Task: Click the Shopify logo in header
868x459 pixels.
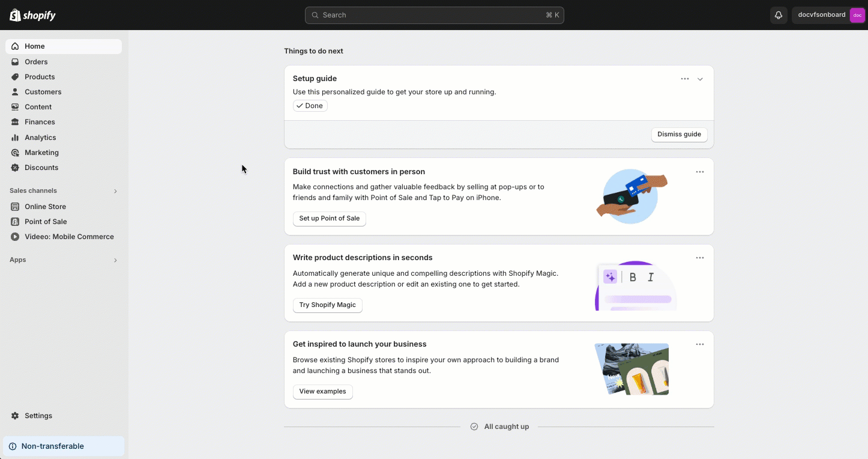Action: [32, 15]
